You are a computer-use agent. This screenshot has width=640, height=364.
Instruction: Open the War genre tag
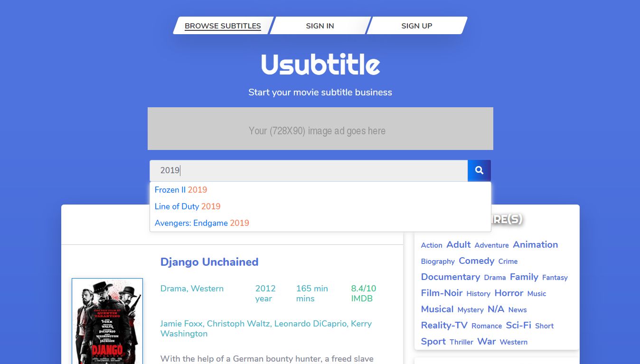[x=487, y=342]
